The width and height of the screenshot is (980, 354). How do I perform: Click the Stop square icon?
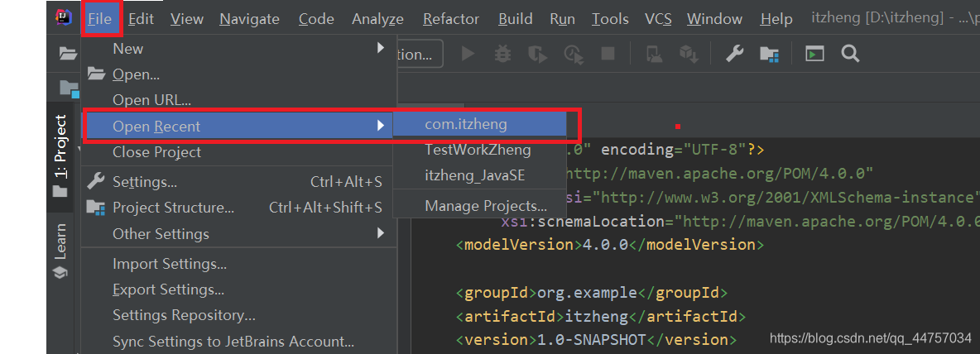[x=608, y=54]
